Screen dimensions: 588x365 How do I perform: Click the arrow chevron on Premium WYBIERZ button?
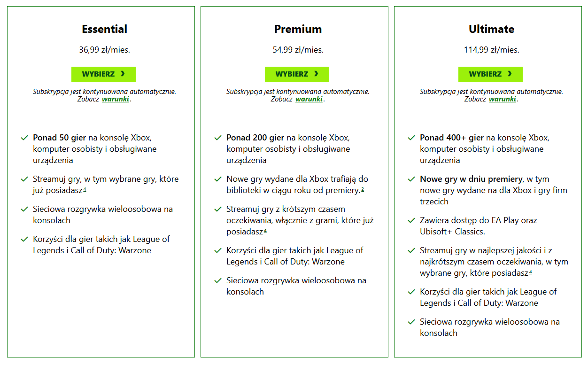click(316, 74)
